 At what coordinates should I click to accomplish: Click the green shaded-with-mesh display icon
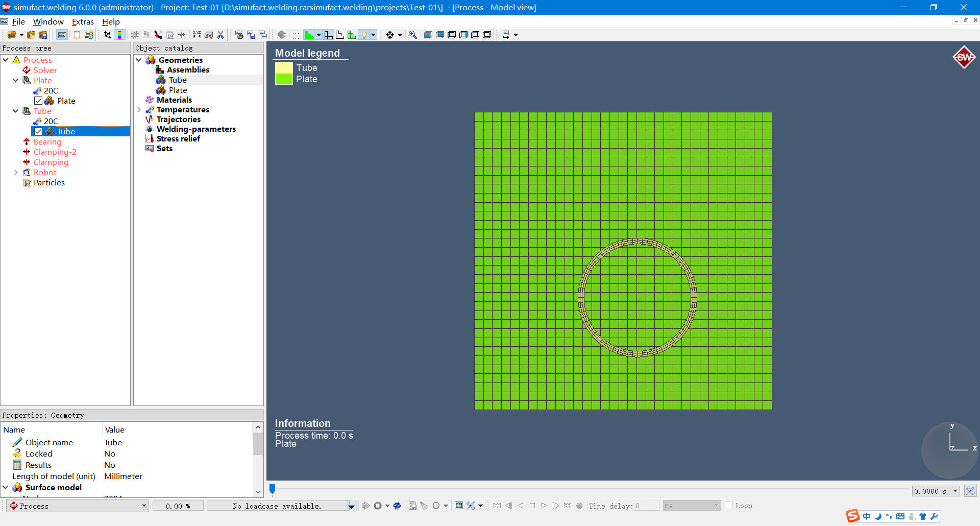pyautogui.click(x=352, y=35)
